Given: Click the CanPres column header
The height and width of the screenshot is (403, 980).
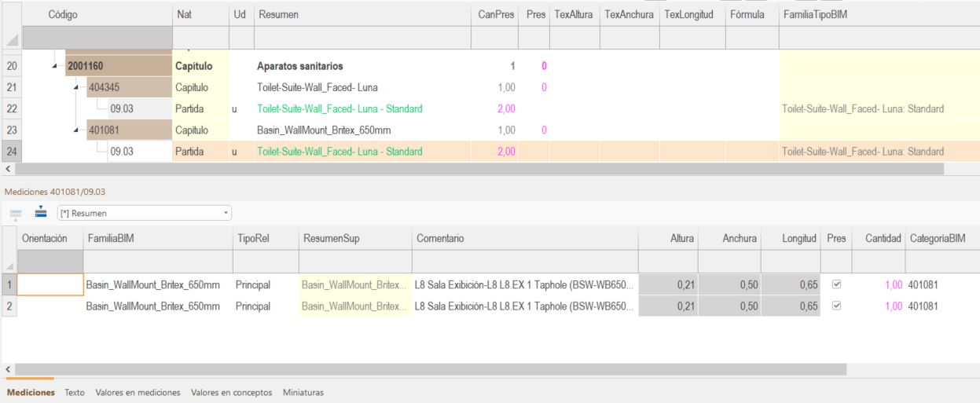Looking at the screenshot, I should [495, 14].
